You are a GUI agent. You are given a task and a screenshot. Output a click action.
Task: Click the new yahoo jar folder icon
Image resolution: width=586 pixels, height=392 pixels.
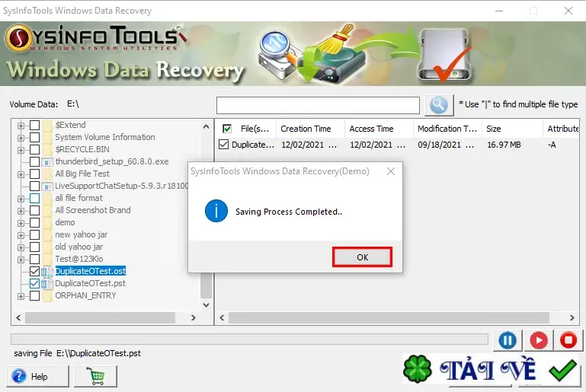click(x=47, y=235)
